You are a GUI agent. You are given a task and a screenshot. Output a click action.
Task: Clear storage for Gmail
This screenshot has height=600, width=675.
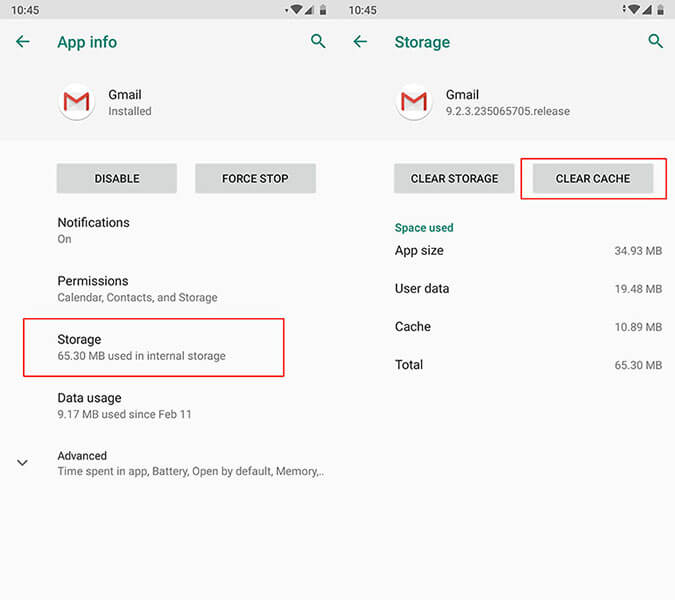point(454,178)
